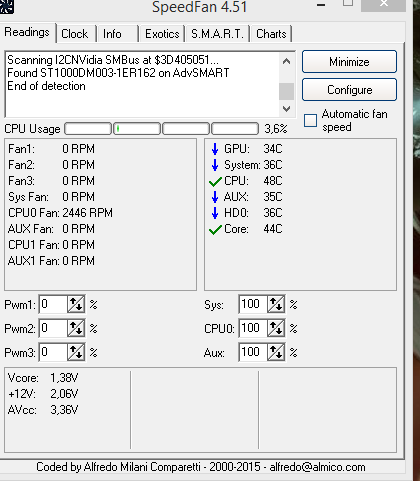Click the 'CPU0 Fan: 2446 RPM' reading

pos(60,213)
